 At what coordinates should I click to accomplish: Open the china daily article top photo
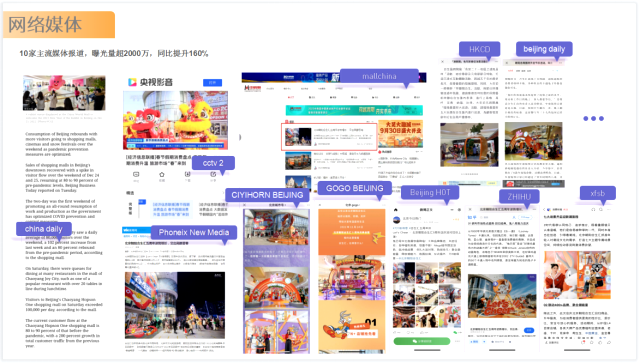click(64, 93)
